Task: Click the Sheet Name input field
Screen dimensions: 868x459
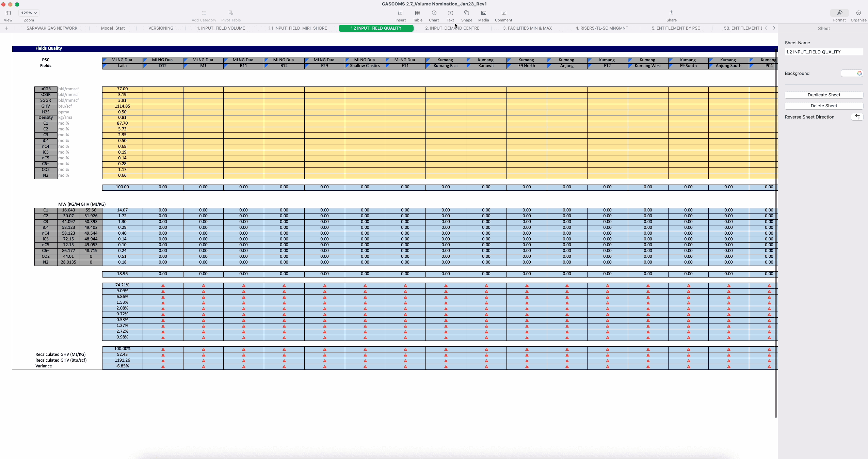Action: pos(824,52)
